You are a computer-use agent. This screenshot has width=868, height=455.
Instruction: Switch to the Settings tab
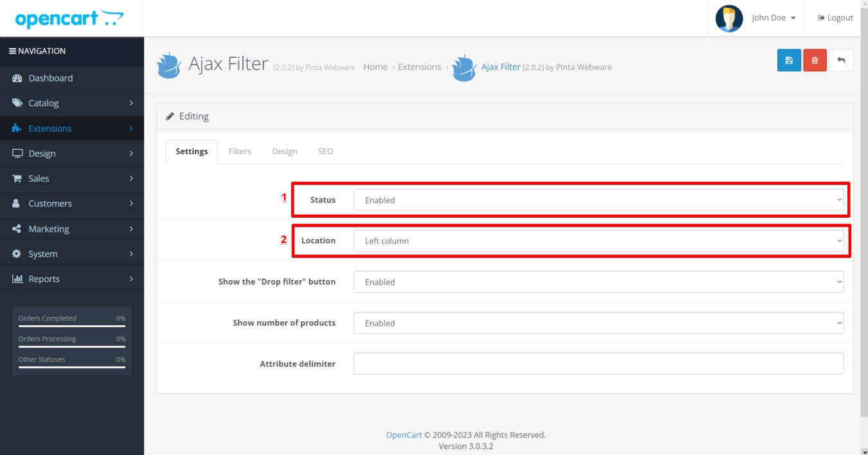tap(192, 152)
